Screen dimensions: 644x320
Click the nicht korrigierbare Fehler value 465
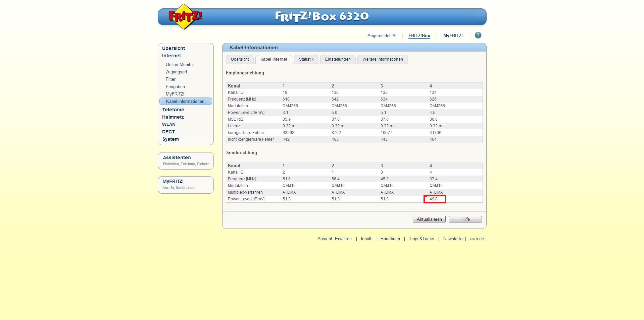coord(335,139)
